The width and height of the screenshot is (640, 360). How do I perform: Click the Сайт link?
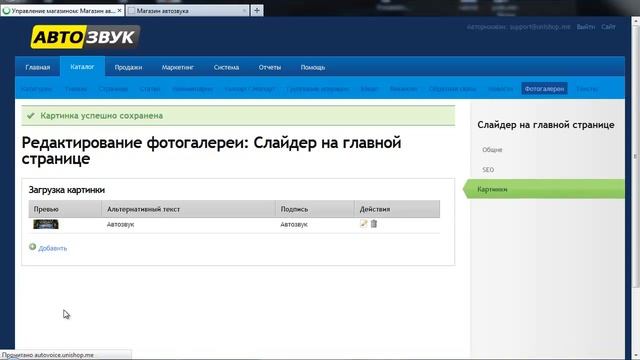pyautogui.click(x=608, y=27)
